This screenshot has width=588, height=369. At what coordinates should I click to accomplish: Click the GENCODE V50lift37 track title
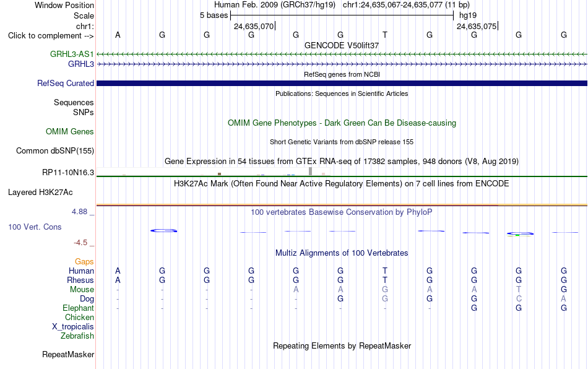342,45
